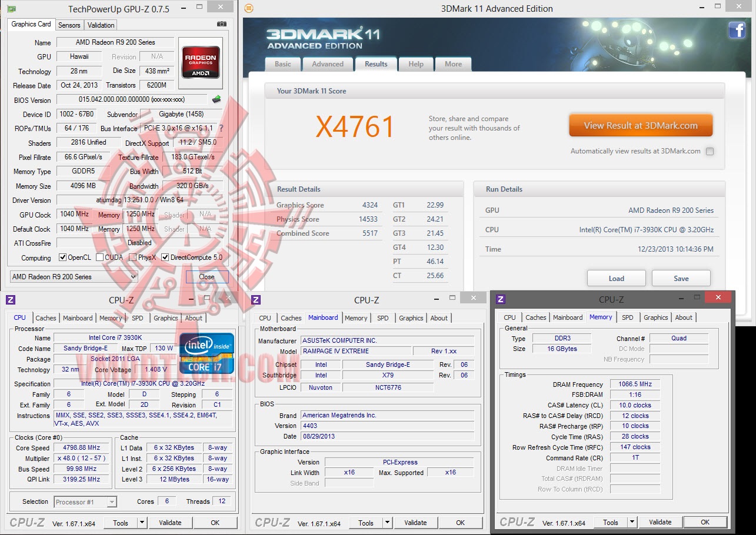Screen dimensions: 756x535
Task: Expand Tools dropdown arrow in CPU-Z CPU window
Action: 142,523
